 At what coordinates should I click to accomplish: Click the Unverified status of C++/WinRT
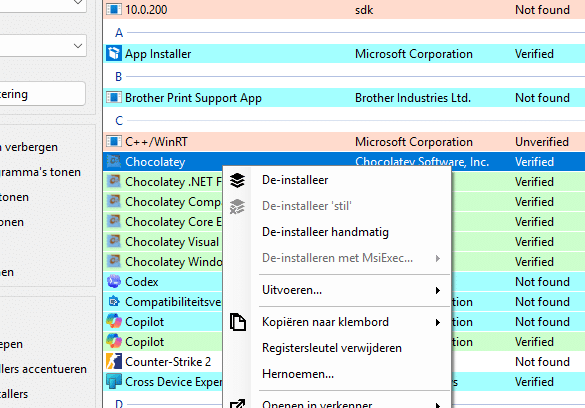click(x=542, y=142)
